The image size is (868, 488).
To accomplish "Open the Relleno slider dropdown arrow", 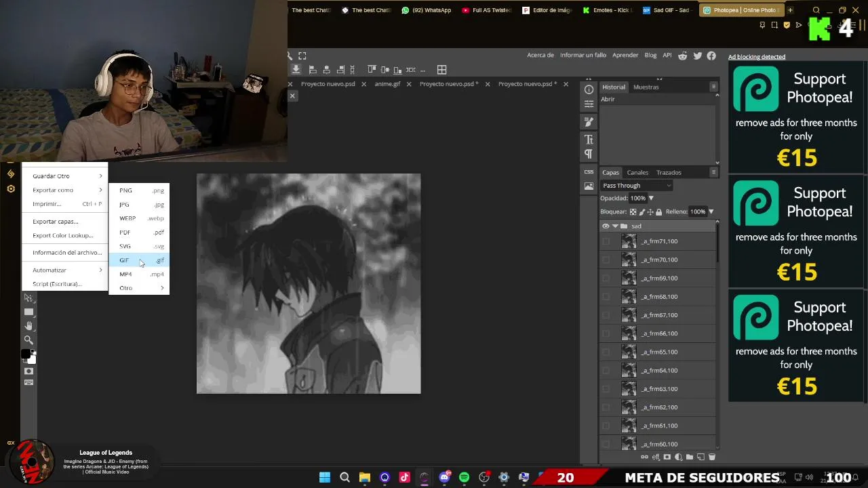I will (711, 212).
